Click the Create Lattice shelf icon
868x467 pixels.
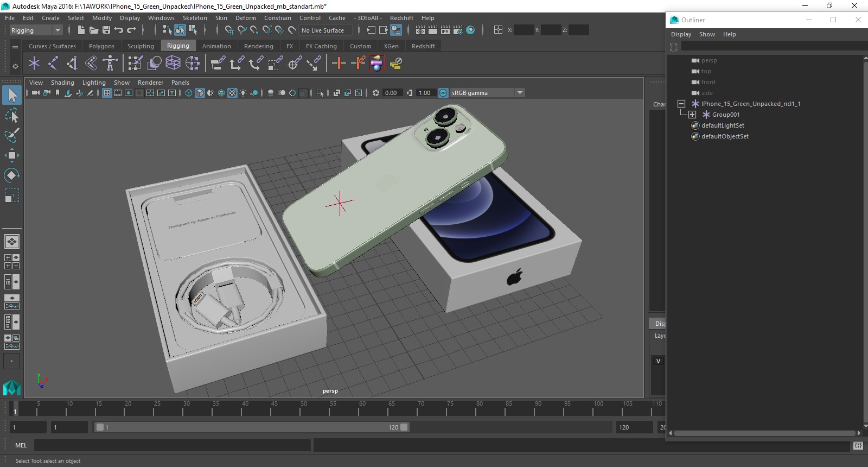click(173, 64)
